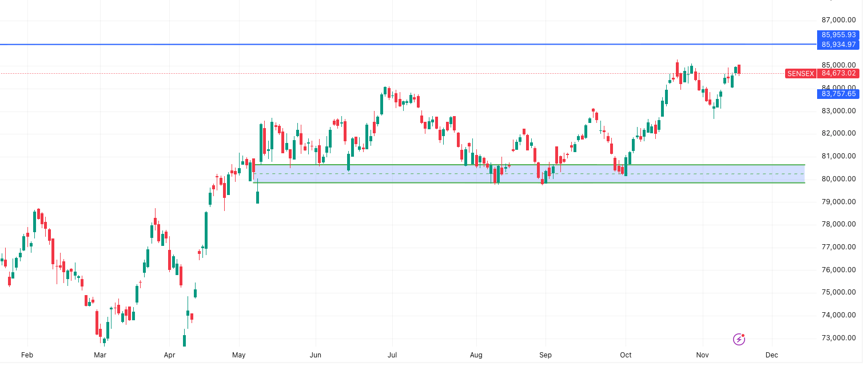The image size is (868, 374).
Task: Click the Feb label on the time axis
Action: coord(27,355)
